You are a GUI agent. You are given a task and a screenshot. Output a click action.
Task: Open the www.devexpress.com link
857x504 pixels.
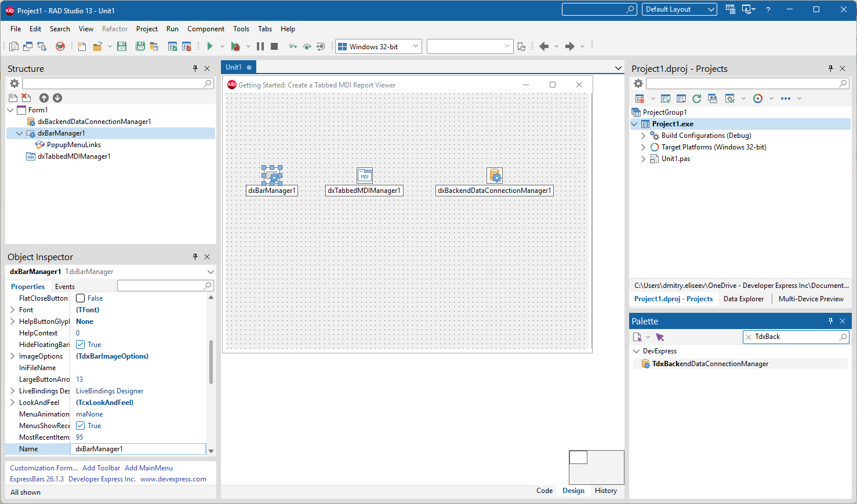click(x=173, y=479)
